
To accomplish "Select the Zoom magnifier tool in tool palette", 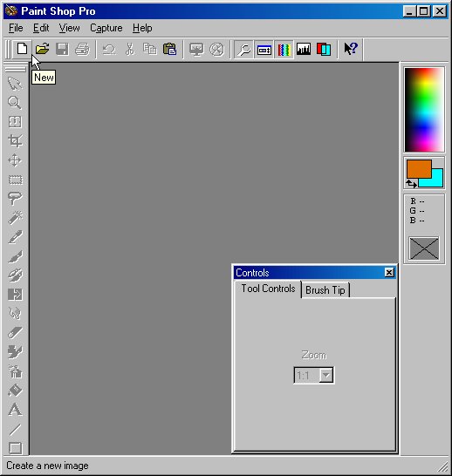I will click(15, 103).
